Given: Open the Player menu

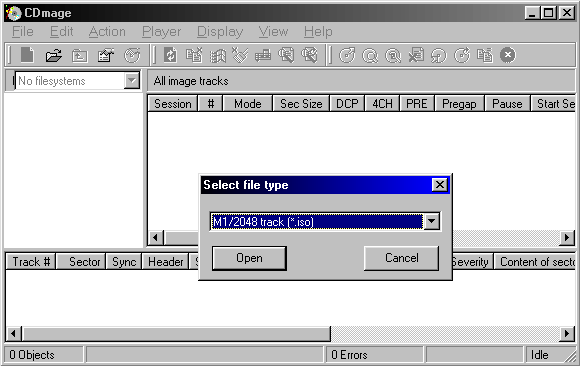Looking at the screenshot, I should (x=162, y=32).
